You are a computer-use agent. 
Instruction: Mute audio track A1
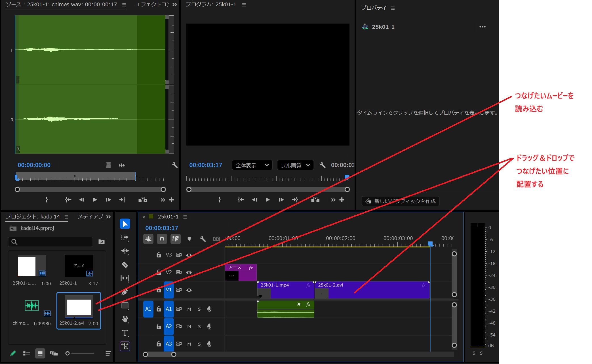[189, 309]
